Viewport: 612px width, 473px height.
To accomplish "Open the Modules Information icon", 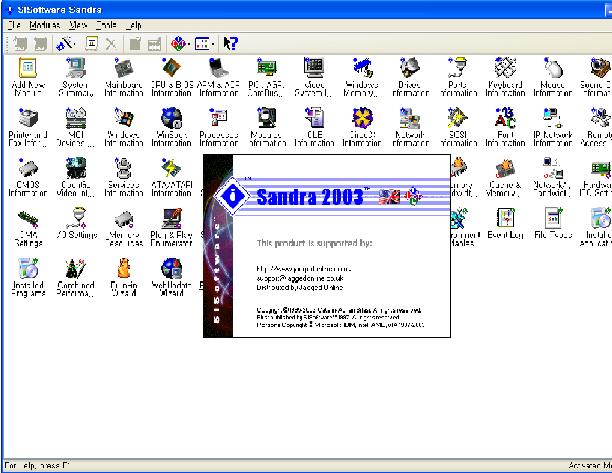I will 267,127.
